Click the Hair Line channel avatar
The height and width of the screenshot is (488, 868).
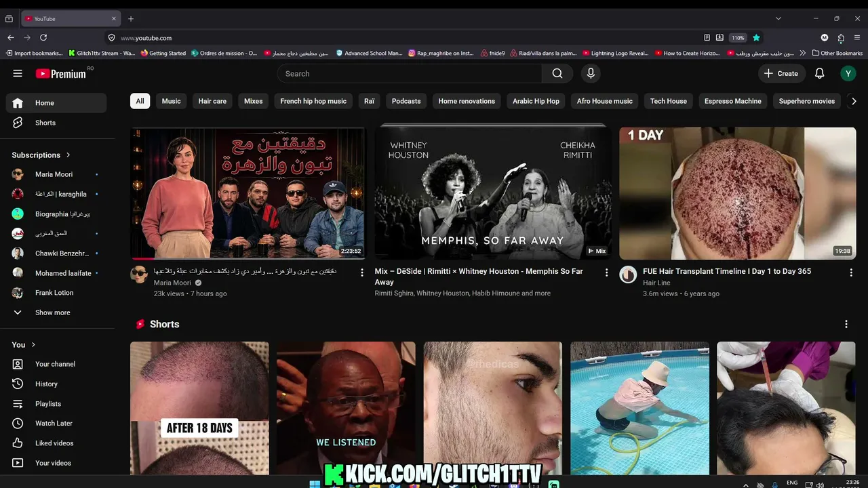coord(628,274)
